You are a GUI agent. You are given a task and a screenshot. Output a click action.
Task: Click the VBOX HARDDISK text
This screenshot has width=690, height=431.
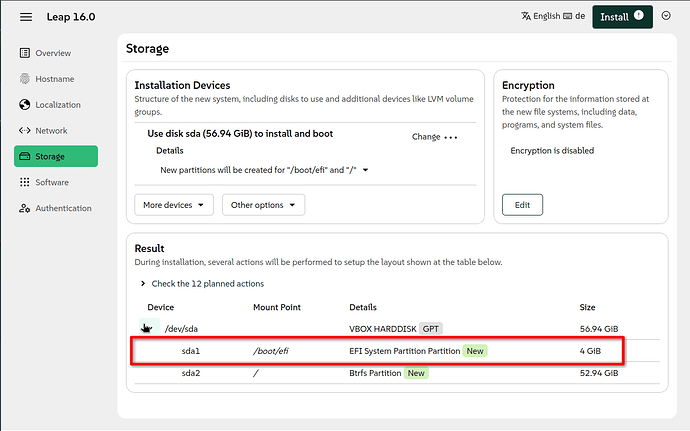382,329
